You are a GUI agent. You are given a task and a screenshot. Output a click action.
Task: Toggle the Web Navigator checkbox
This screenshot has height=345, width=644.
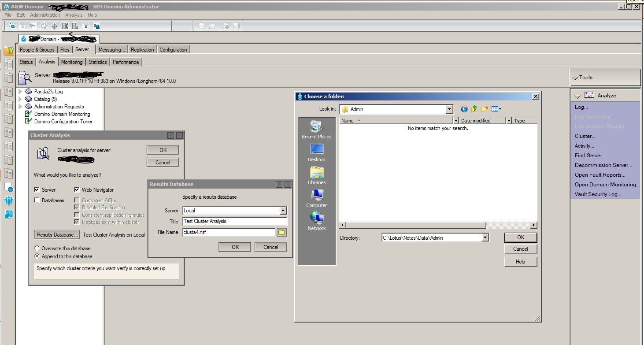click(77, 190)
